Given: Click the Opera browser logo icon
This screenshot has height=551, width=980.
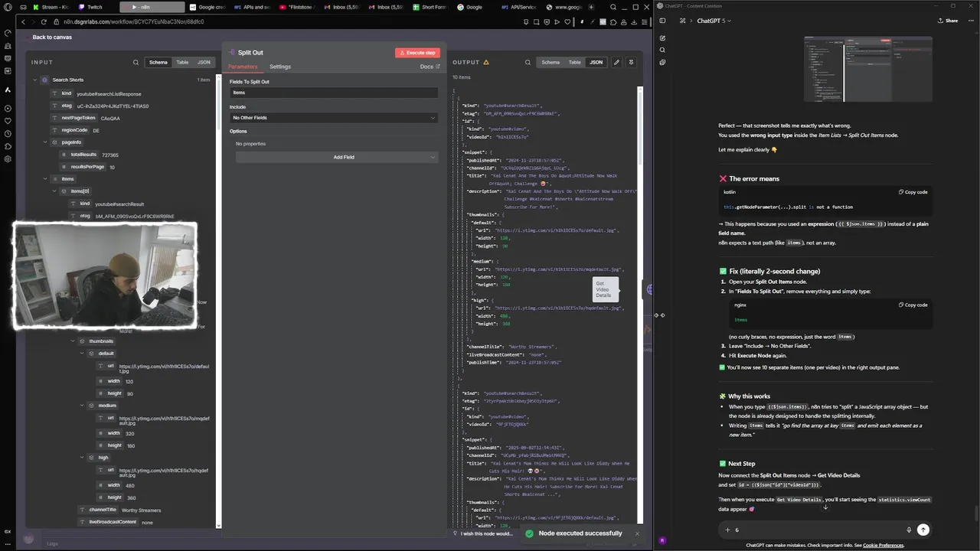Looking at the screenshot, I should (x=8, y=7).
